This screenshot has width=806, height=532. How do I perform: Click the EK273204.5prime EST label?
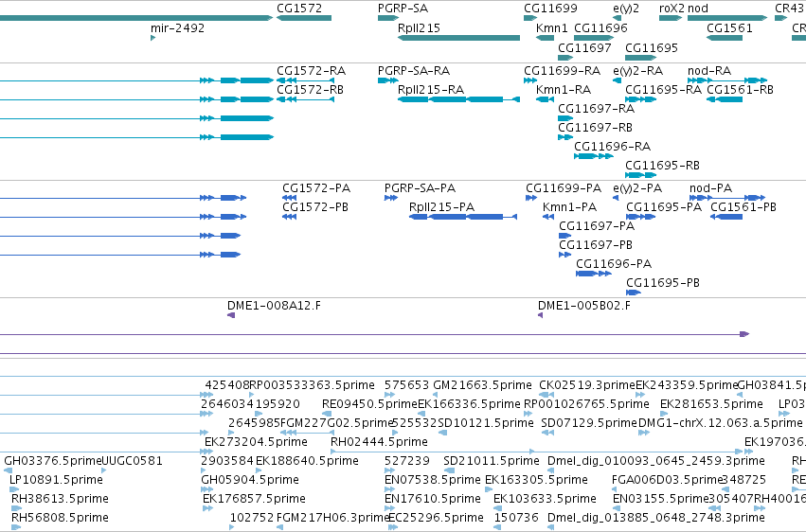pos(256,443)
